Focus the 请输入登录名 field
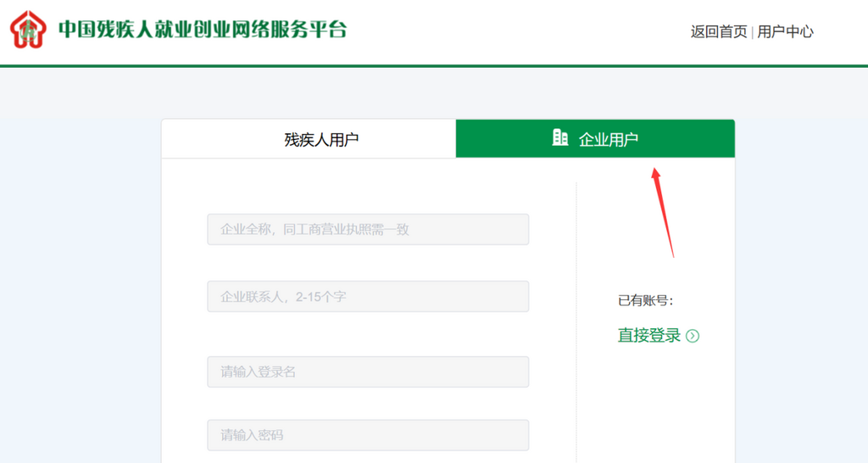 click(x=368, y=371)
